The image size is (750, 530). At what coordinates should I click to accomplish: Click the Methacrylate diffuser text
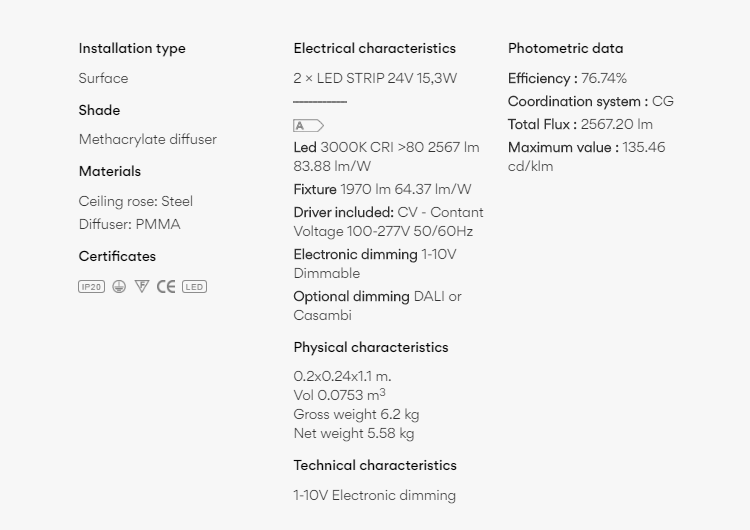tap(148, 139)
